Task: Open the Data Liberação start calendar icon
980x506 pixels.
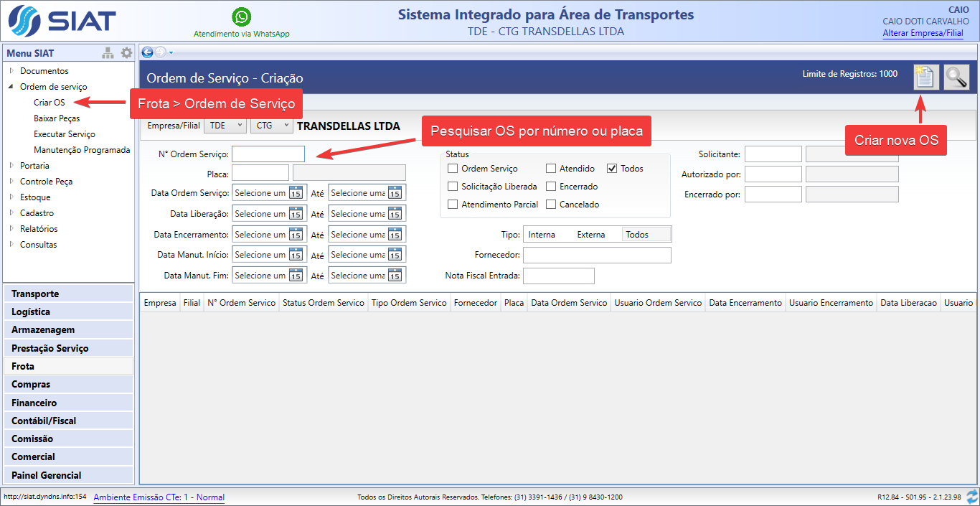Action: point(296,214)
